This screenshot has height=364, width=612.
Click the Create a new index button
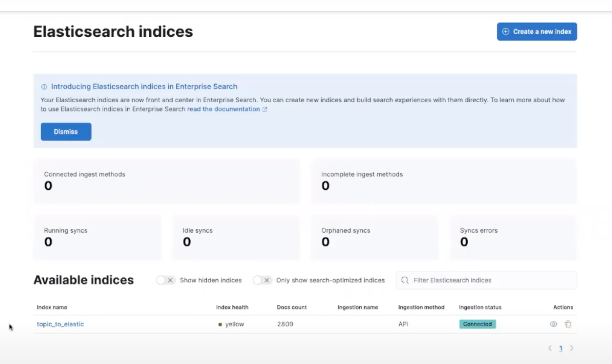point(537,31)
